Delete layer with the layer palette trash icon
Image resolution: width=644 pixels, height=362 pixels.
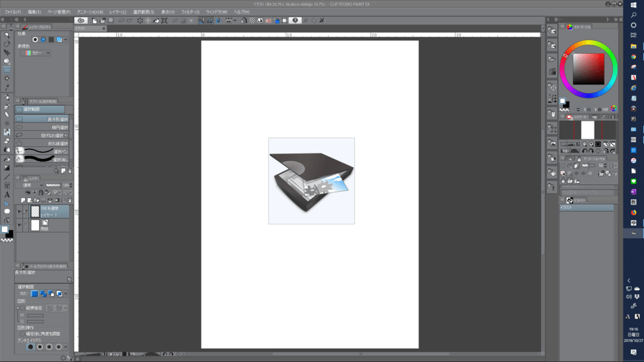[x=70, y=200]
